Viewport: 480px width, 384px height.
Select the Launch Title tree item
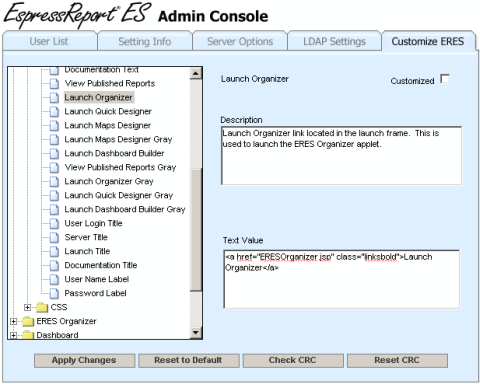[x=87, y=251]
